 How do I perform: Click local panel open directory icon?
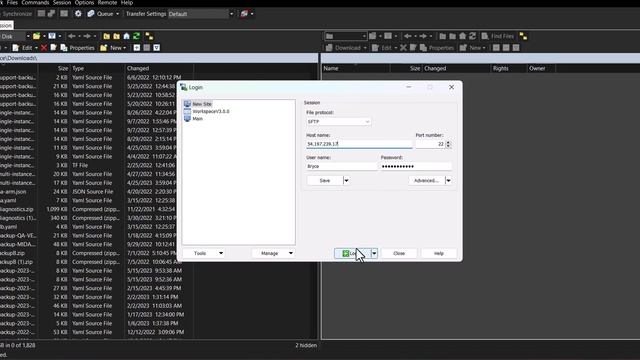37,36
